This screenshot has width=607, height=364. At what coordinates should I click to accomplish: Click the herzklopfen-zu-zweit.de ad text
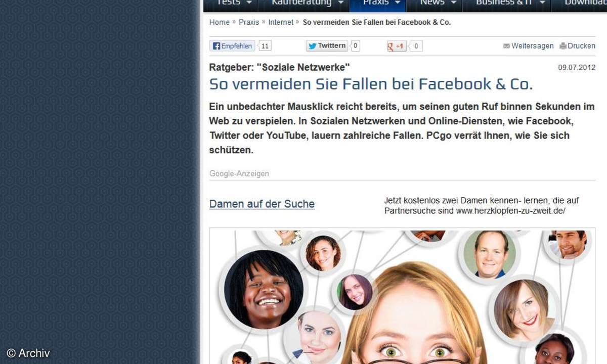[x=482, y=206]
